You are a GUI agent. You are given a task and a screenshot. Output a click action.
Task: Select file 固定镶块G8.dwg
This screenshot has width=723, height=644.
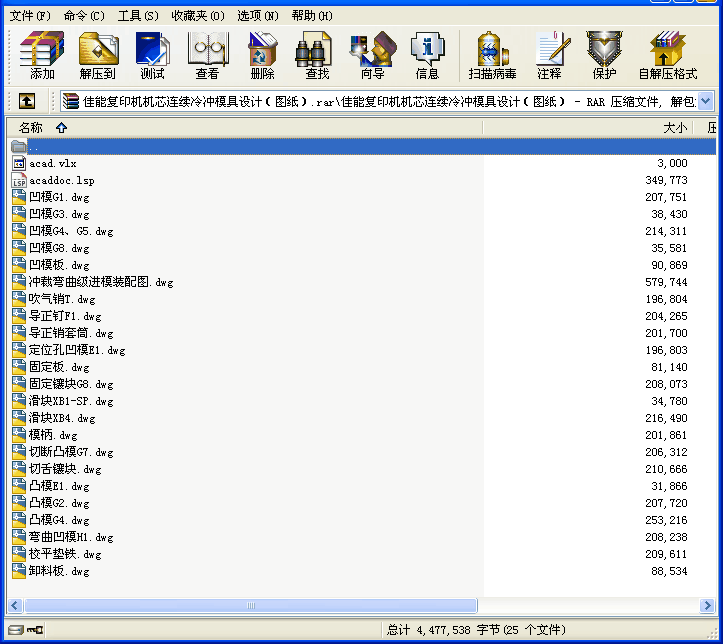(x=71, y=384)
